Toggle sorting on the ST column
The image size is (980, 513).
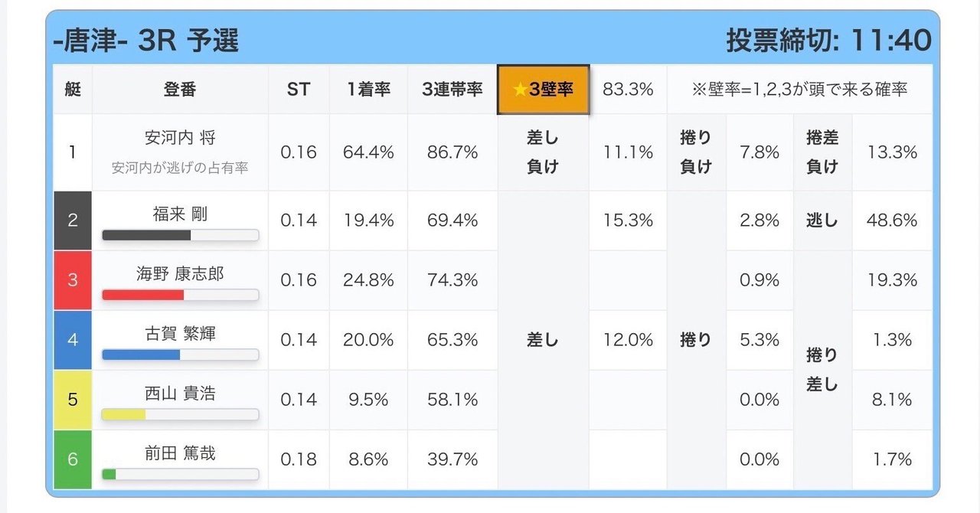[298, 90]
